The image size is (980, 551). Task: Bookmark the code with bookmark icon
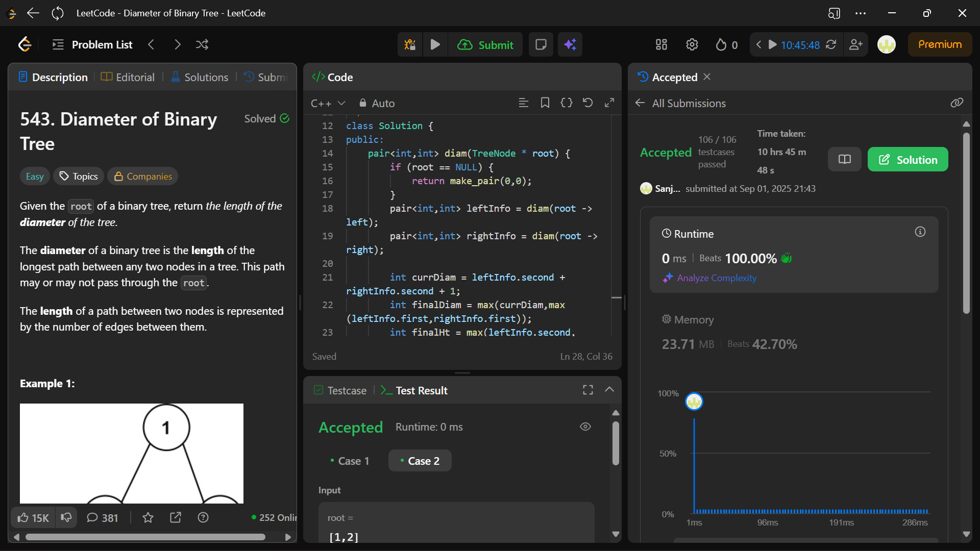click(x=545, y=103)
